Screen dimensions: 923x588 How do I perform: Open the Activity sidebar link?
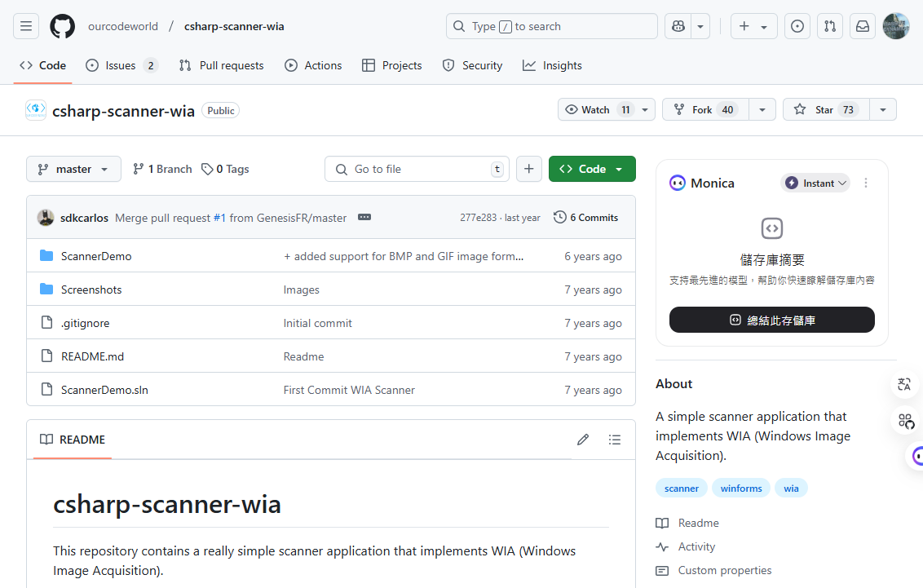point(696,546)
